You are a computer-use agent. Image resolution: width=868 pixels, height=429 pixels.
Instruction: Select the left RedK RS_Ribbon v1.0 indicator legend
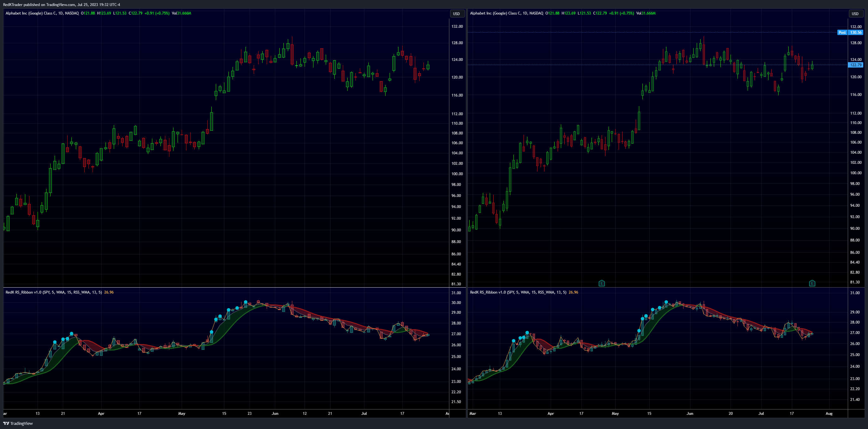coord(54,292)
